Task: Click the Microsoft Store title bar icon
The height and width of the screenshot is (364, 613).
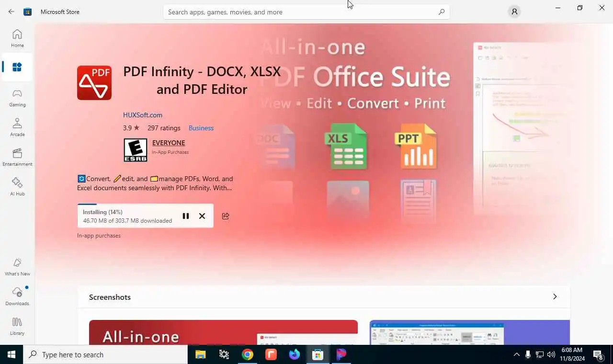Action: click(x=28, y=12)
